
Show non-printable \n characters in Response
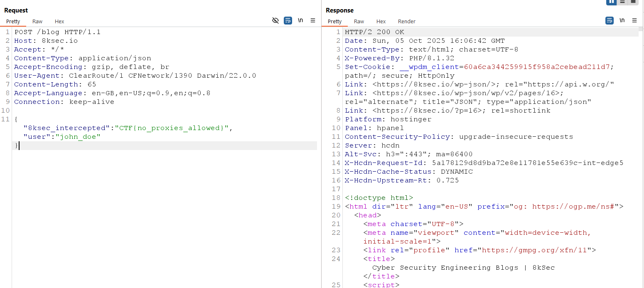(x=622, y=20)
